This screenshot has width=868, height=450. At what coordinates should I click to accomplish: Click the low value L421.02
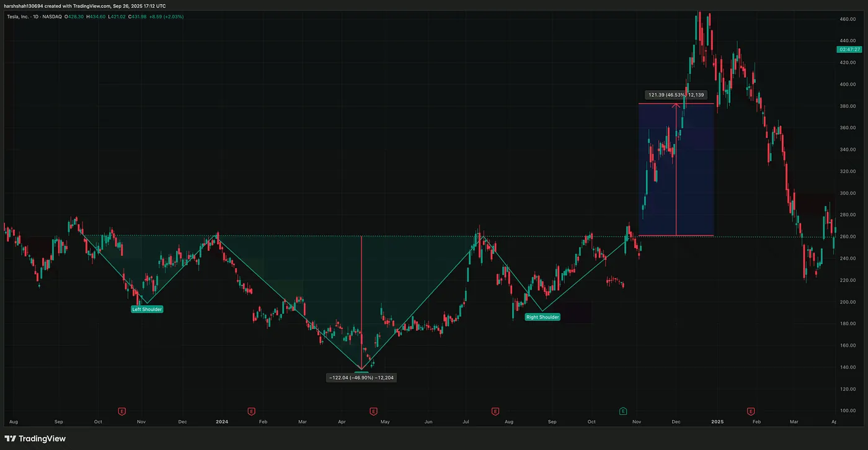coord(118,16)
